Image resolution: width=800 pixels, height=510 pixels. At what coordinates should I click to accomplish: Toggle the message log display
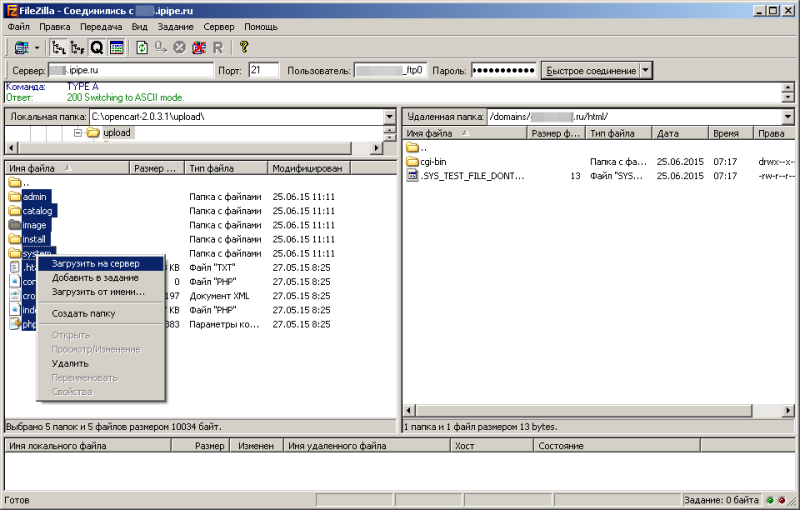click(x=116, y=47)
